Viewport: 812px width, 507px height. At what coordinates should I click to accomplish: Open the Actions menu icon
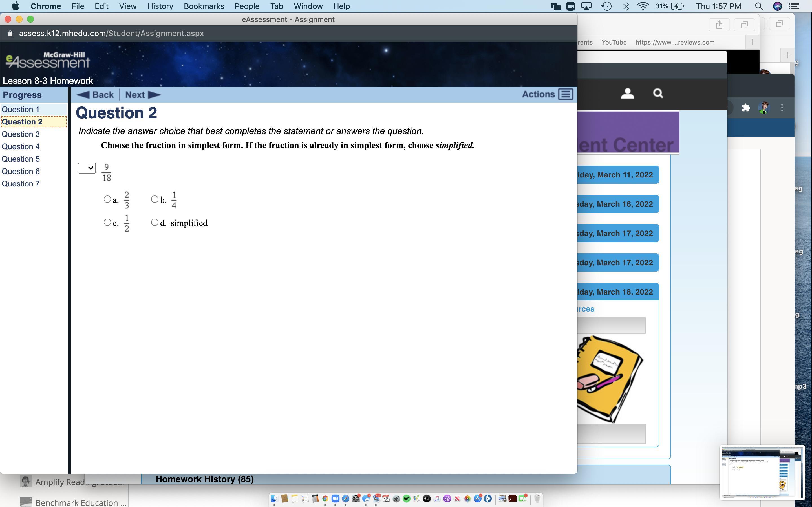click(x=565, y=94)
